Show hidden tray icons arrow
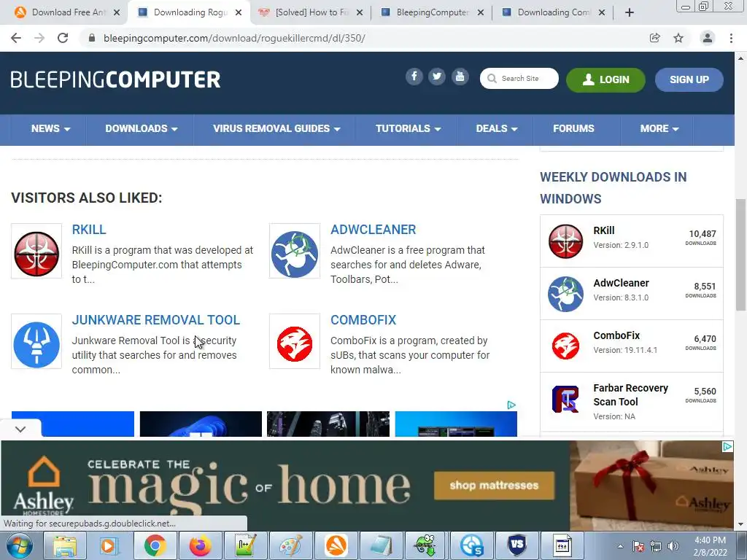Screen dimensions: 747x560 pyautogui.click(x=620, y=546)
